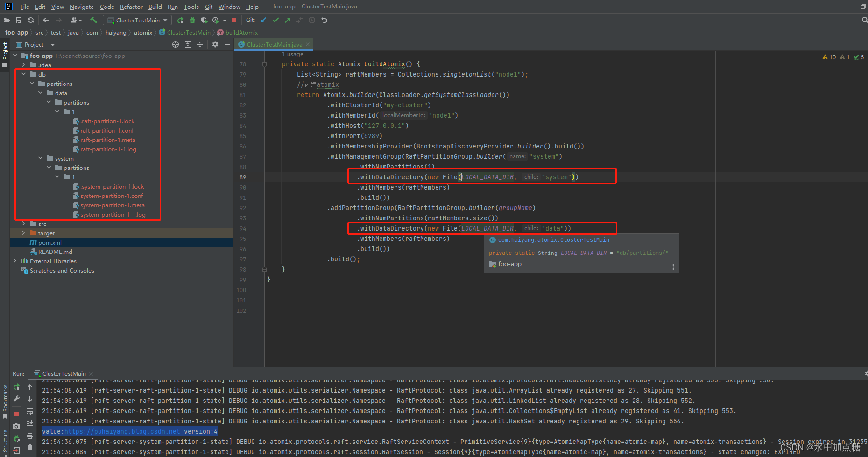
Task: Collapse the system folder in the project tree
Action: 41,158
